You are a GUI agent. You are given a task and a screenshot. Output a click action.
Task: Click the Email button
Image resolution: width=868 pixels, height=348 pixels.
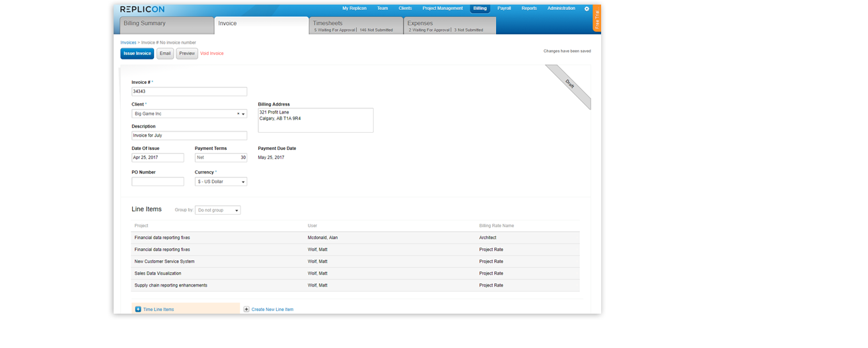pyautogui.click(x=165, y=53)
